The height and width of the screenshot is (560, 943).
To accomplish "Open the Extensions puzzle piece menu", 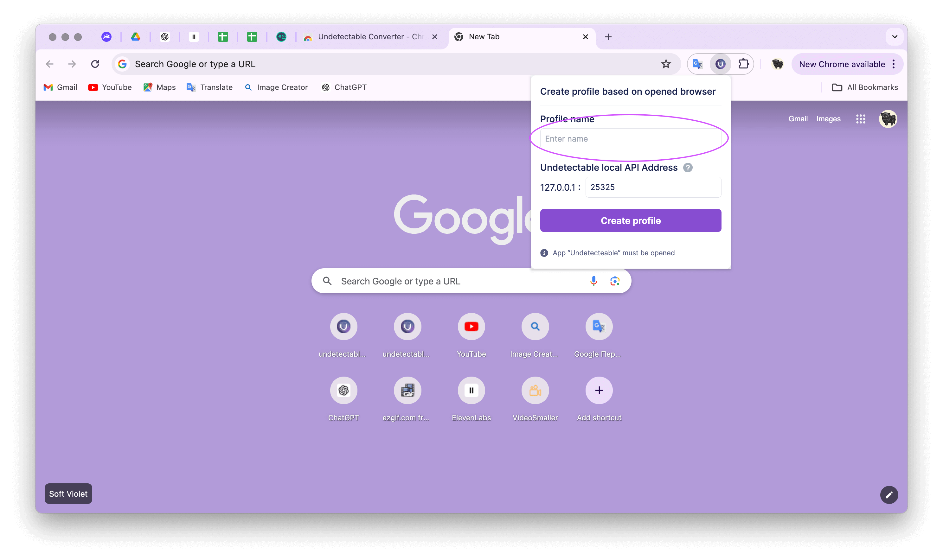I will coord(743,64).
